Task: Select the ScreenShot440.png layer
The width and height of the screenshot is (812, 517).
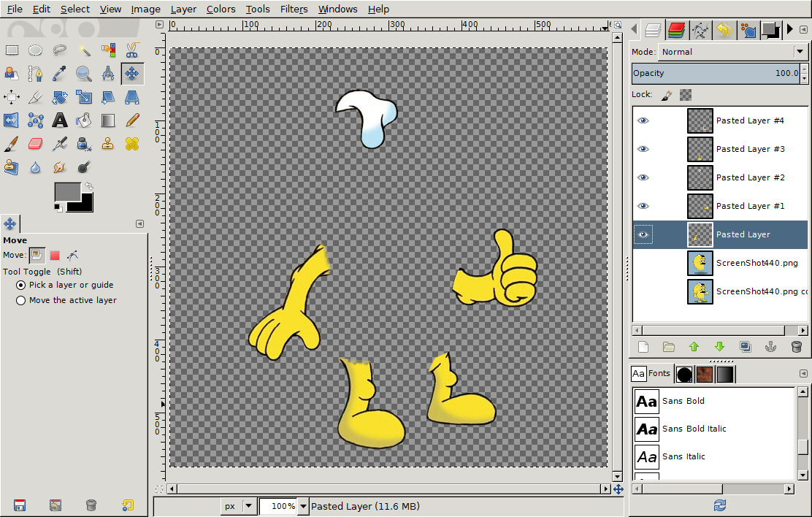Action: pyautogui.click(x=757, y=263)
